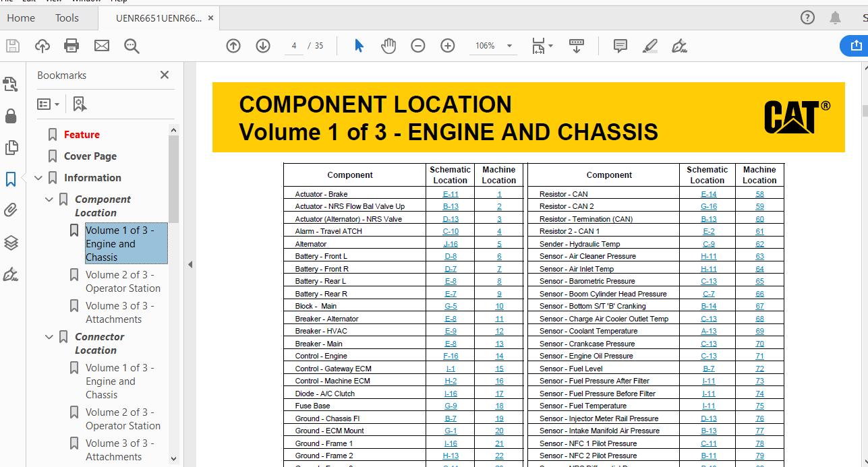Click the bookmarks scrollbar up arrow

(x=173, y=130)
